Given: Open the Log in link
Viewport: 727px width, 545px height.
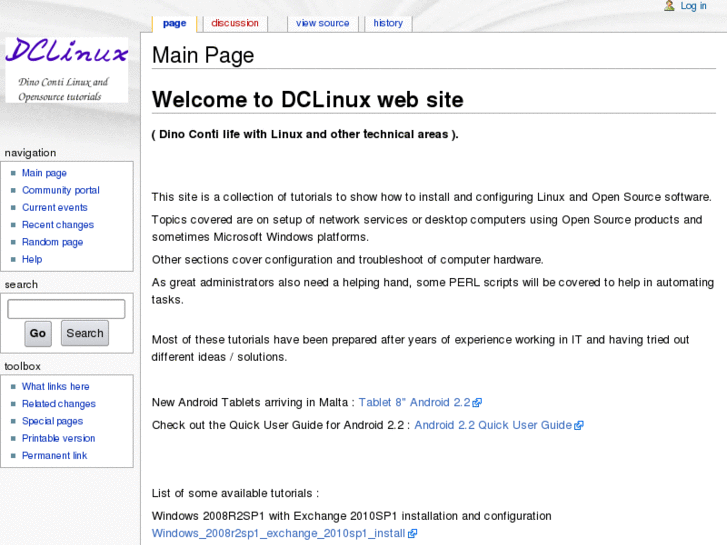Looking at the screenshot, I should (693, 6).
